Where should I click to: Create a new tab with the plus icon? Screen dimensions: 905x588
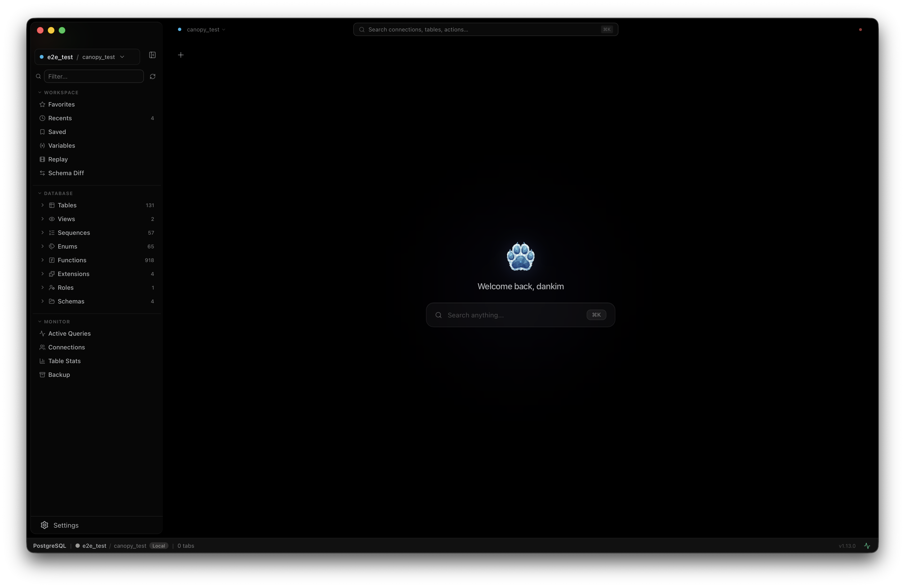[181, 55]
